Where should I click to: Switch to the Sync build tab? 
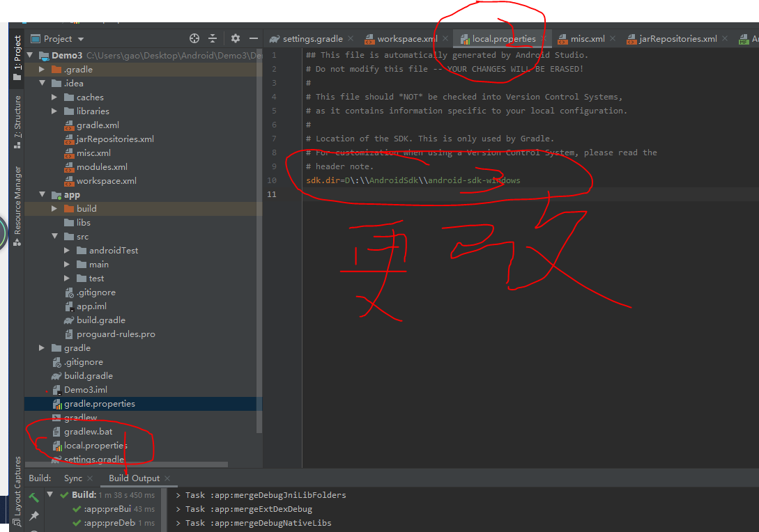[73, 478]
